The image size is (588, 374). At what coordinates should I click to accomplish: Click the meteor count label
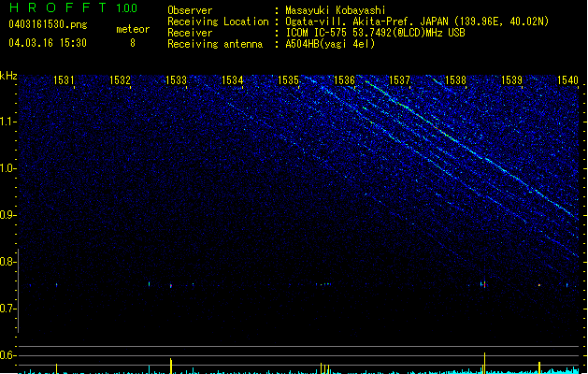(133, 29)
